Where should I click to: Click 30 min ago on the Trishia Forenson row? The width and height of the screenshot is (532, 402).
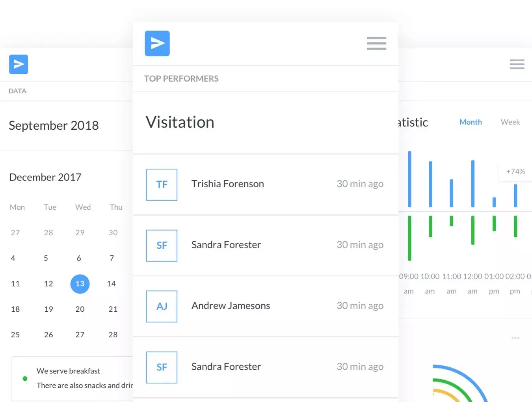[360, 184]
